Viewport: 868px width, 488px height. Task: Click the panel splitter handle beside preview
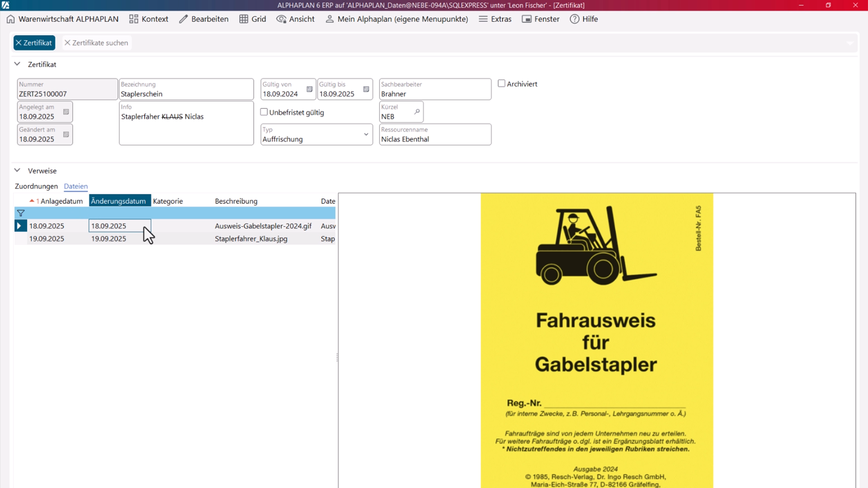tap(337, 357)
